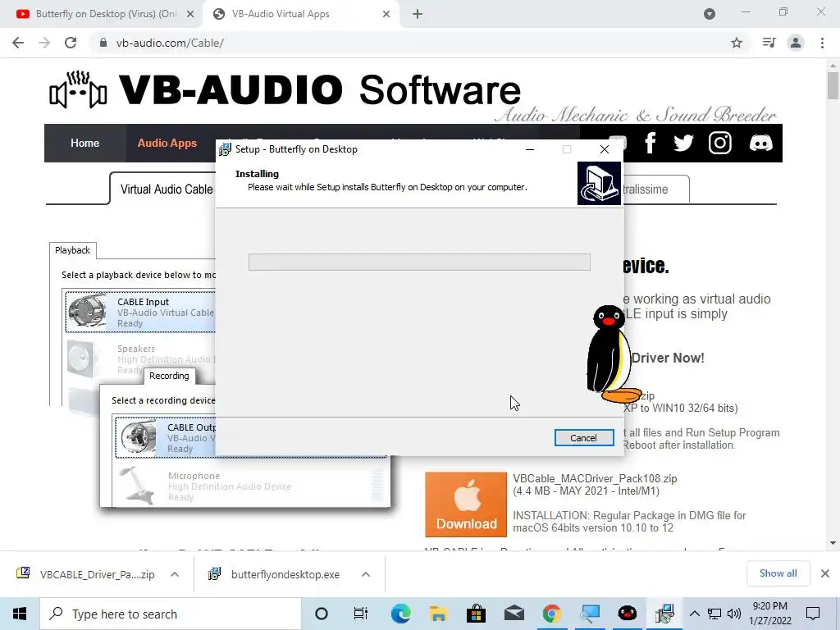
Task: View site information via the lock icon
Action: click(103, 43)
